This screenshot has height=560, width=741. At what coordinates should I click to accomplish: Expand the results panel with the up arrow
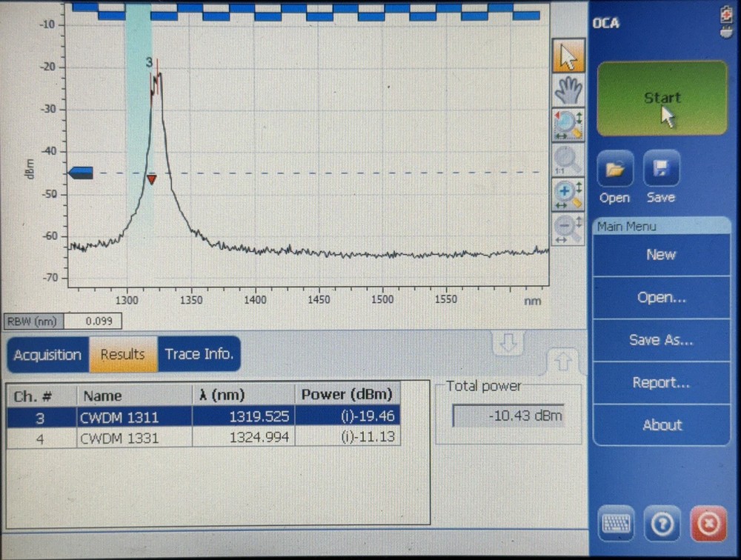[x=564, y=361]
